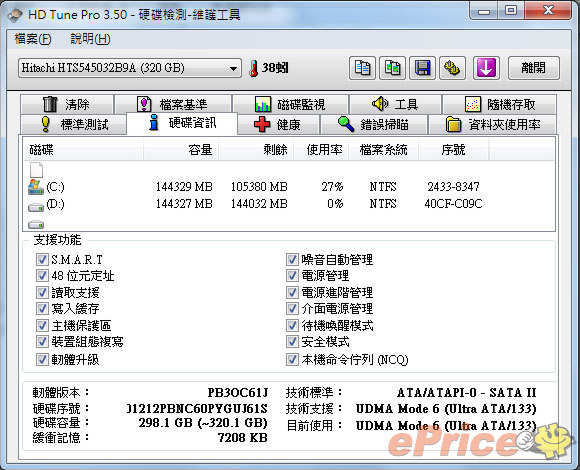Switch to the 標準測試 tab
The width and height of the screenshot is (580, 470).
[x=74, y=124]
